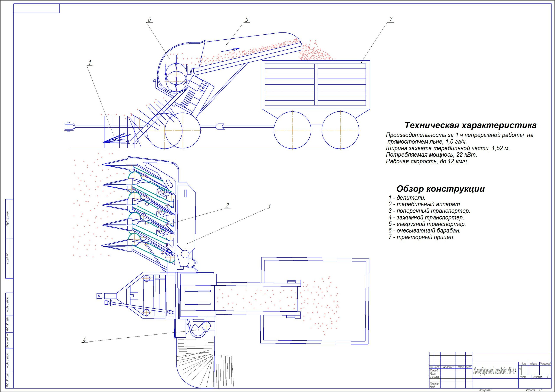
Task: Click legend entry "4 - зажимной транспортер."
Action: [x=426, y=218]
